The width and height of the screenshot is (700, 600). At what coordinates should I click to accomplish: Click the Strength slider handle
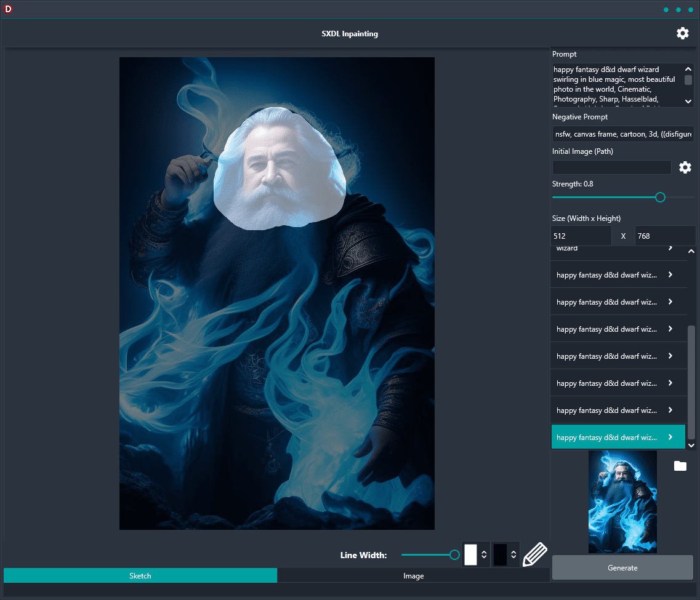(660, 197)
